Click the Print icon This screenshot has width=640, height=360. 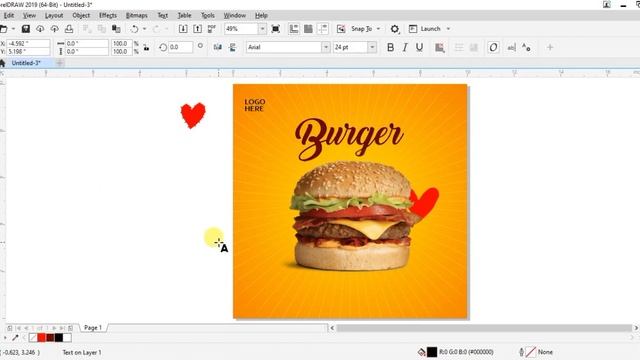69,29
